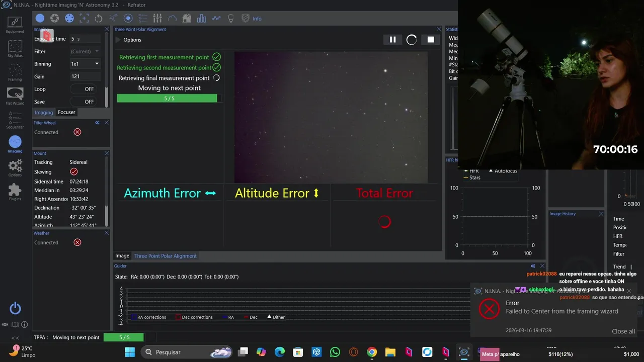This screenshot has height=362, width=644.
Task: Toggle RA corrections in the guider legend
Action: tap(148, 317)
